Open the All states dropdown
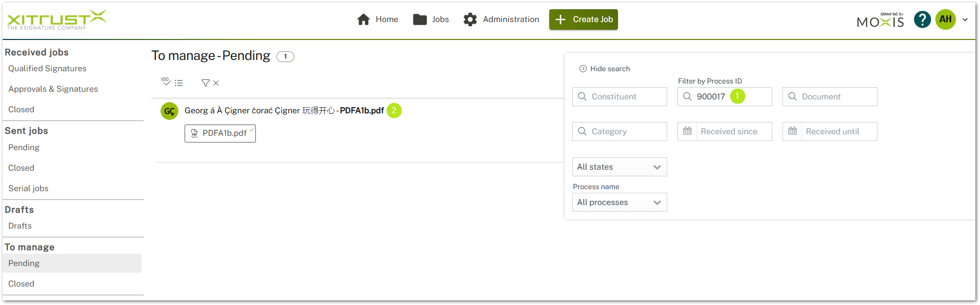 619,167
